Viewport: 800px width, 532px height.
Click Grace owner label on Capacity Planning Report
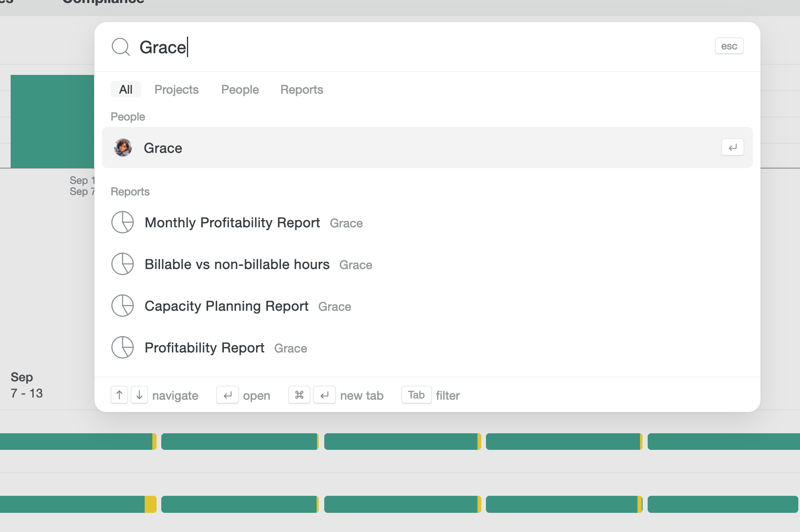click(334, 306)
